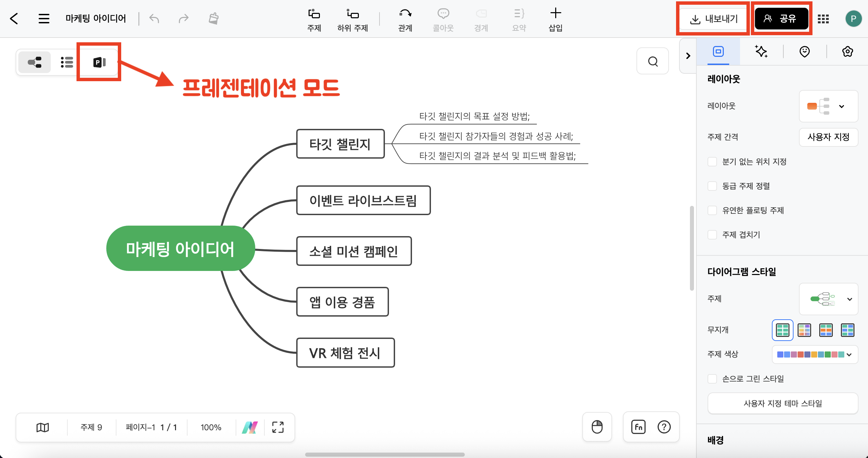Open the 주제 색상 color palette
Viewport: 868px width, 458px height.
tap(815, 354)
